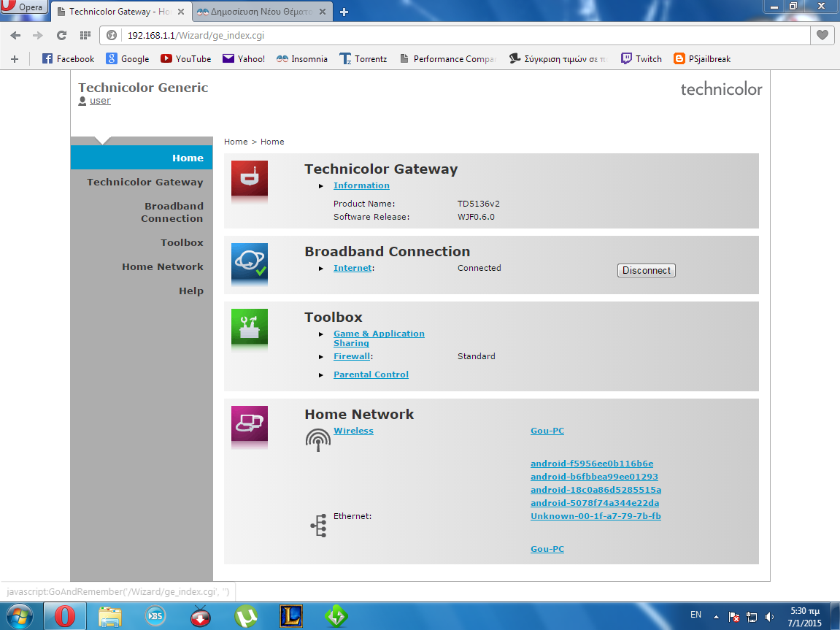Open device android-5078f74a344e22da
The width and height of the screenshot is (840, 630).
click(x=595, y=503)
